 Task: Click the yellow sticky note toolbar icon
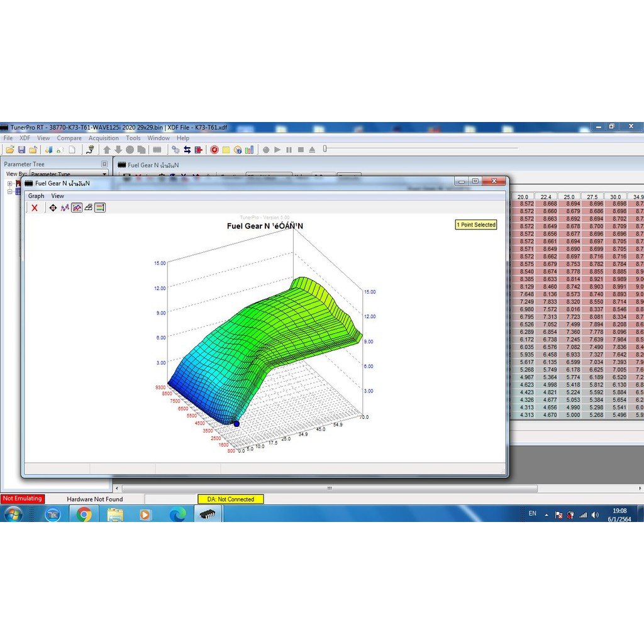[x=226, y=150]
